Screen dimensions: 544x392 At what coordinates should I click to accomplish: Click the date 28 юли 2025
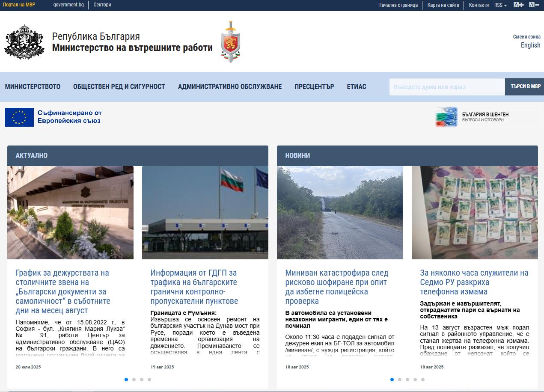pos(28,367)
